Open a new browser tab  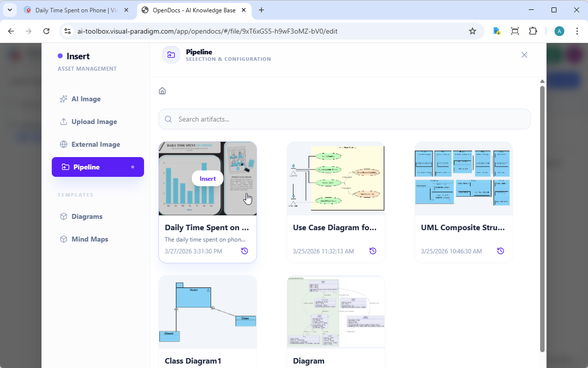coord(261,10)
